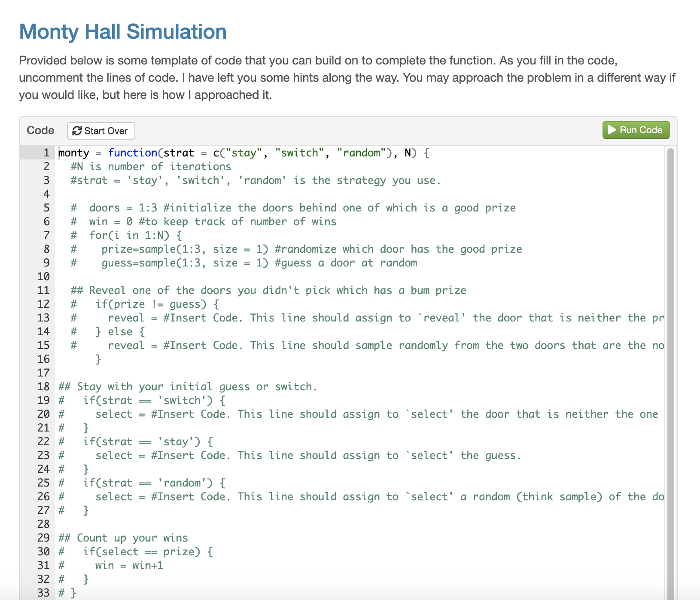700x600 pixels.
Task: Click the "switch" string argument on line 1
Action: coord(300,153)
